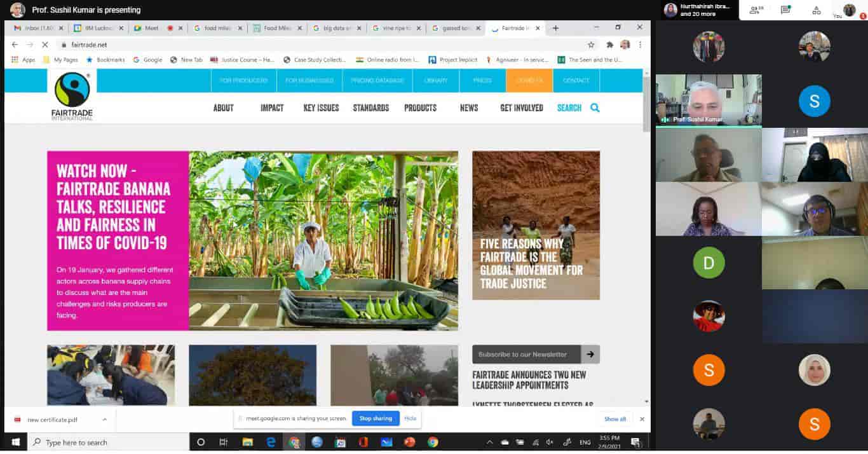Image resolution: width=868 pixels, height=454 pixels.
Task: Switch to the Gmail Inbox tab
Action: point(39,28)
